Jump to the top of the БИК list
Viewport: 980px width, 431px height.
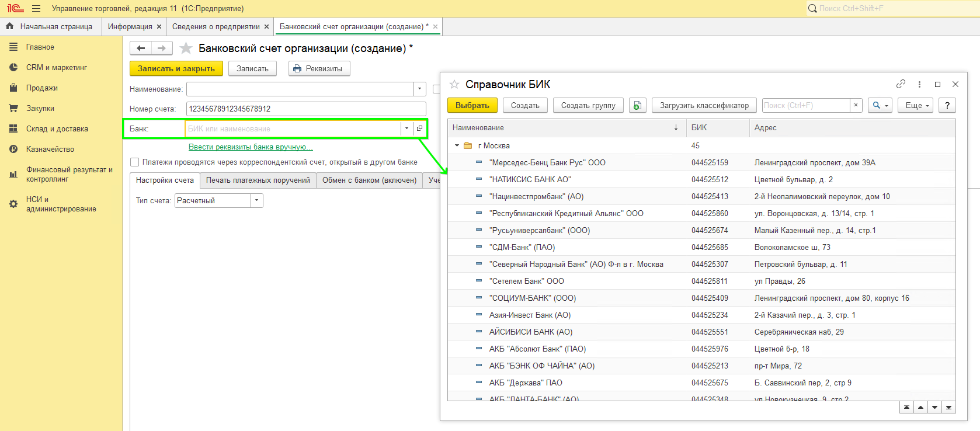pos(906,407)
